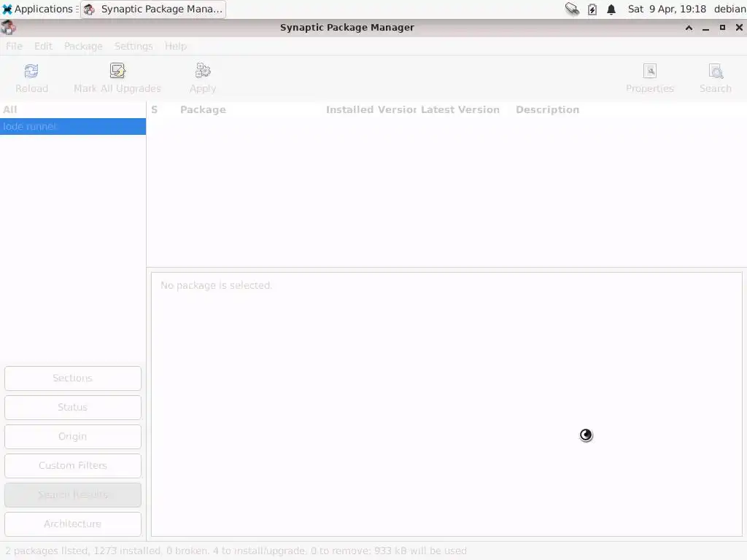Screen dimensions: 747x560
Task: Open the Search toolbar icon
Action: pyautogui.click(x=716, y=71)
